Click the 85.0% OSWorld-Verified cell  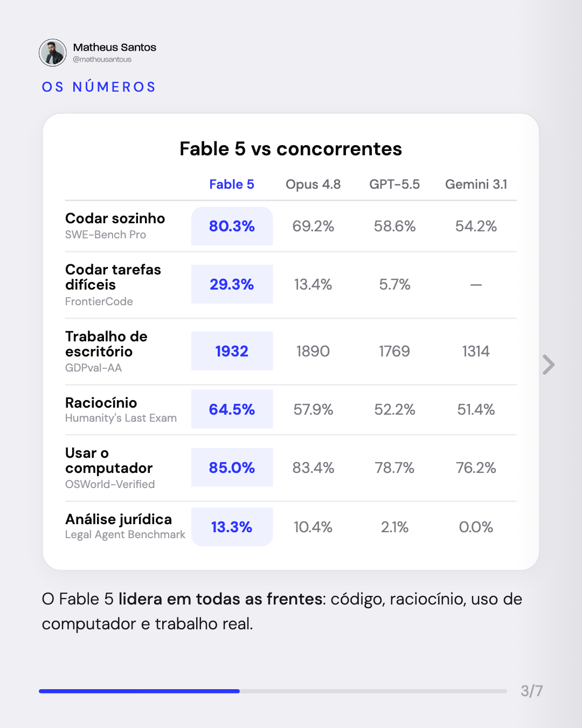(x=232, y=468)
